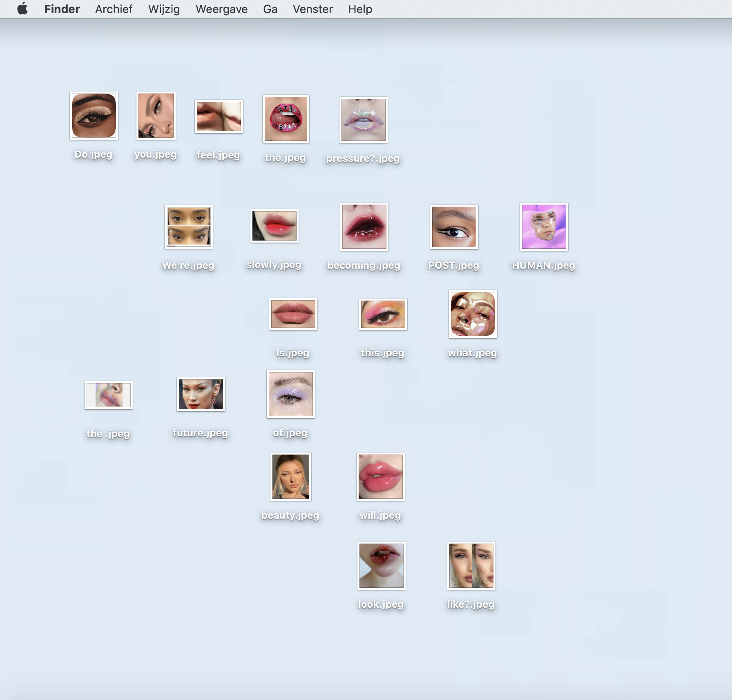Click the 'feel.jpeg' file name label
The width and height of the screenshot is (732, 700).
pos(218,155)
